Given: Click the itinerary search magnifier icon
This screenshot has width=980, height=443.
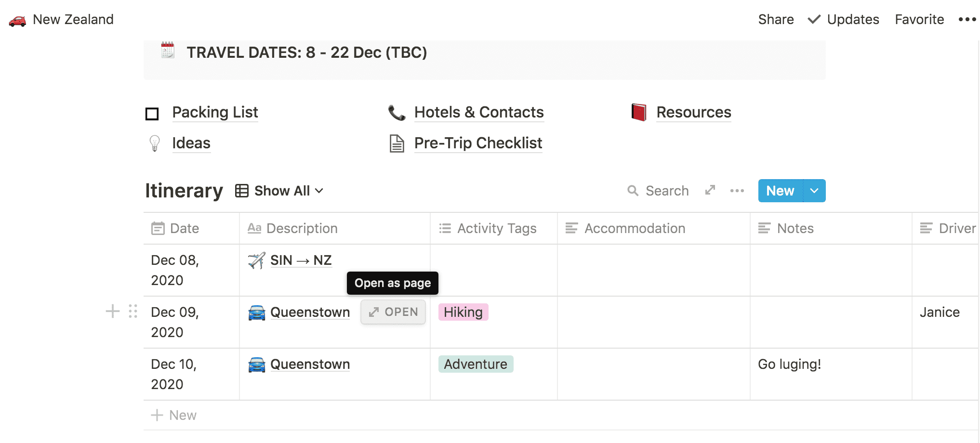Looking at the screenshot, I should click(633, 191).
